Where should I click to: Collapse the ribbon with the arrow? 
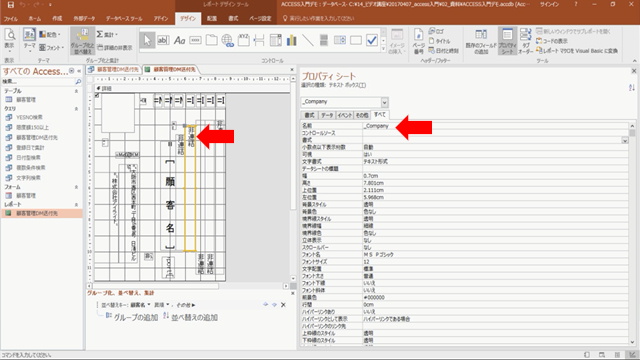634,61
